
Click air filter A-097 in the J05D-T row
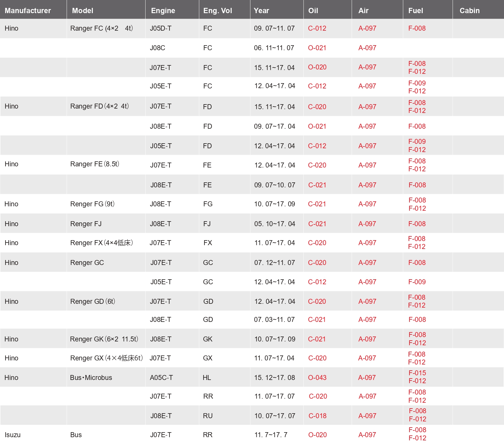[x=367, y=28]
